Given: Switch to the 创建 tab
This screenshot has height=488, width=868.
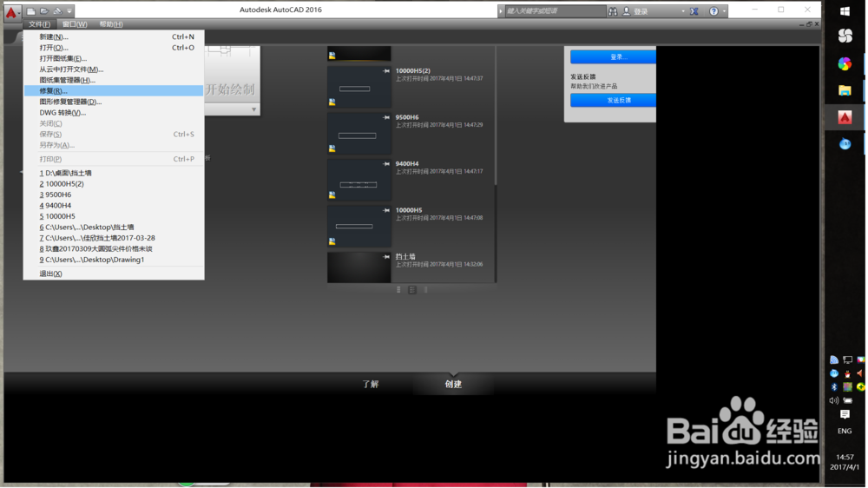Looking at the screenshot, I should click(x=453, y=384).
